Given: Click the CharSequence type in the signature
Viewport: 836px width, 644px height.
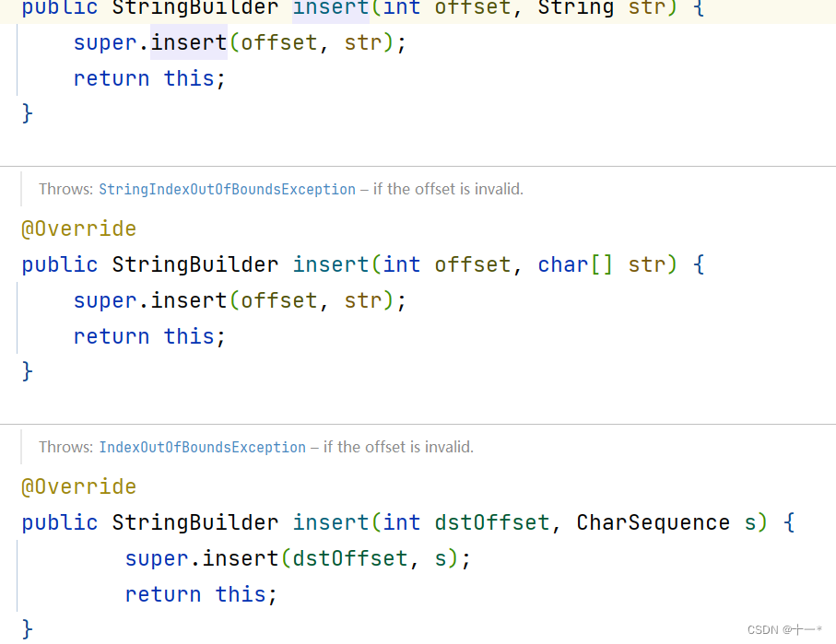Looking at the screenshot, I should pyautogui.click(x=653, y=522).
